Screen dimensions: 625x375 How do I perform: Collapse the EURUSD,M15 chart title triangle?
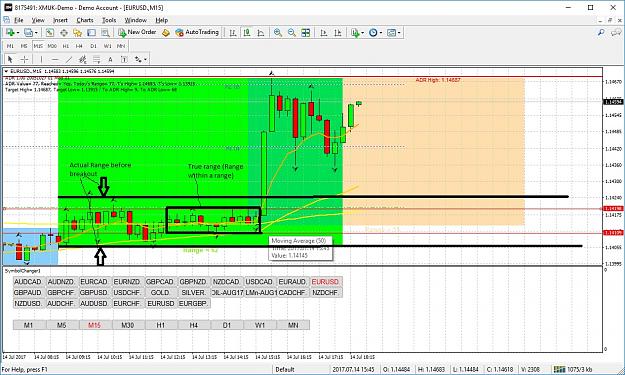click(6, 71)
